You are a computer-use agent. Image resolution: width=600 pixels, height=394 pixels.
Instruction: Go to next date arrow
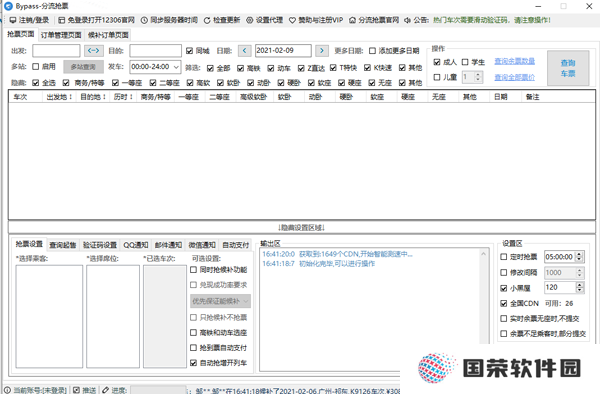[322, 50]
